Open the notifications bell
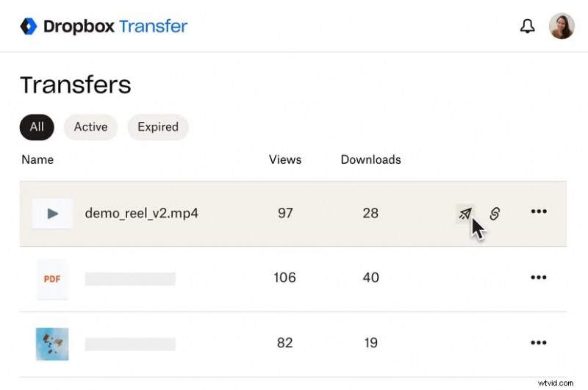The width and height of the screenshot is (588, 390). coord(527,26)
